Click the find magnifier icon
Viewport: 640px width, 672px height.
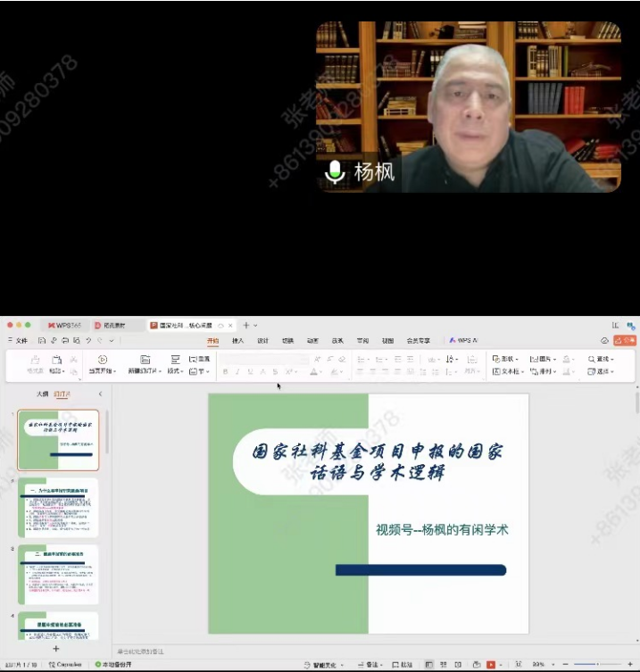click(x=592, y=359)
